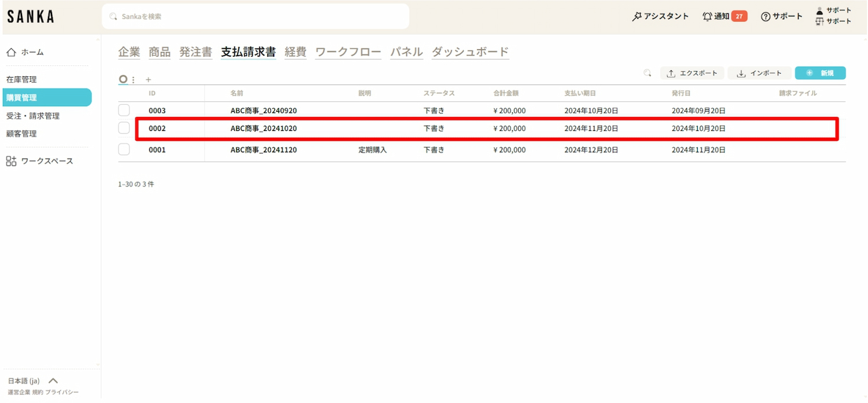
Task: Click the home icon in the sidebar
Action: (x=11, y=52)
